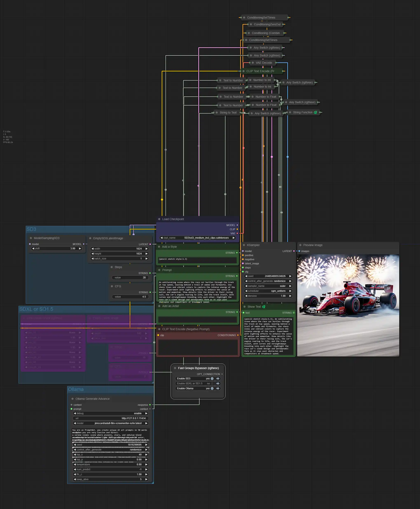Increase the ModelSamplingSD3 shift value

(x=80, y=248)
